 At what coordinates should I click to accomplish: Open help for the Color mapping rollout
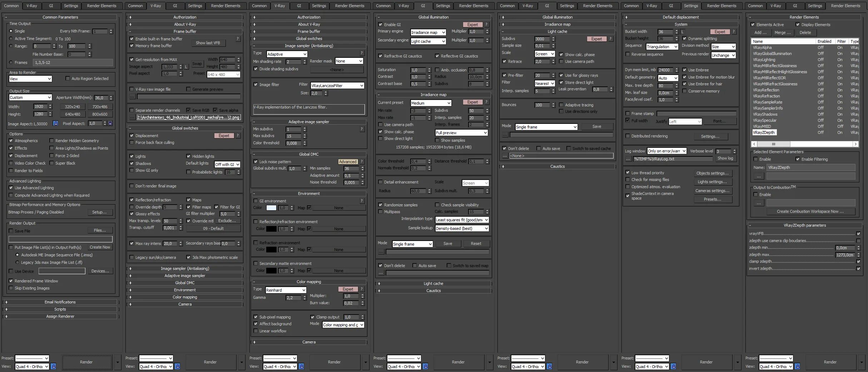362,289
